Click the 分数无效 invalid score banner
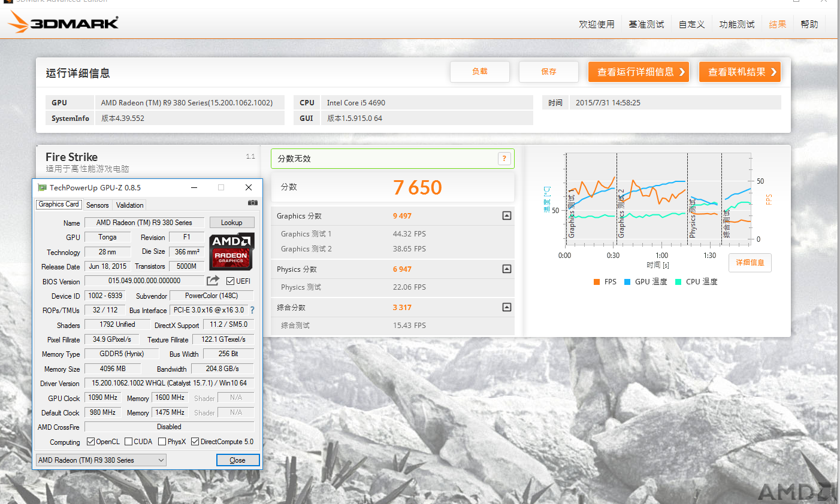Image resolution: width=840 pixels, height=504 pixels. click(x=392, y=159)
